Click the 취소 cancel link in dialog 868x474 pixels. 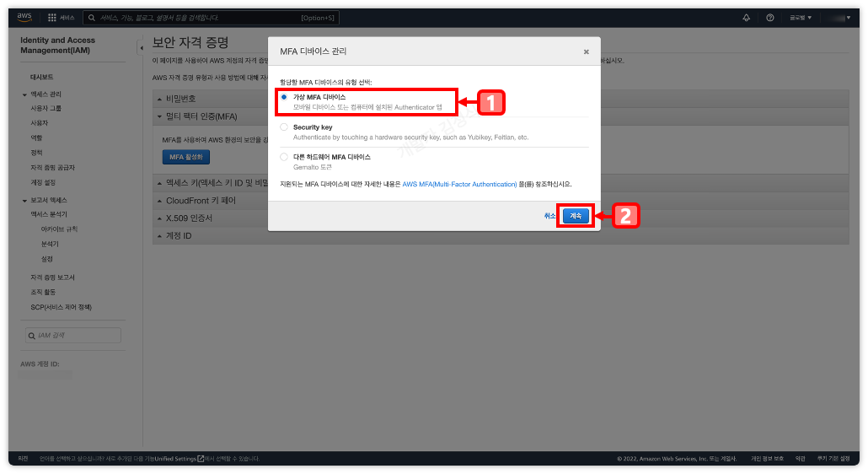pyautogui.click(x=549, y=216)
